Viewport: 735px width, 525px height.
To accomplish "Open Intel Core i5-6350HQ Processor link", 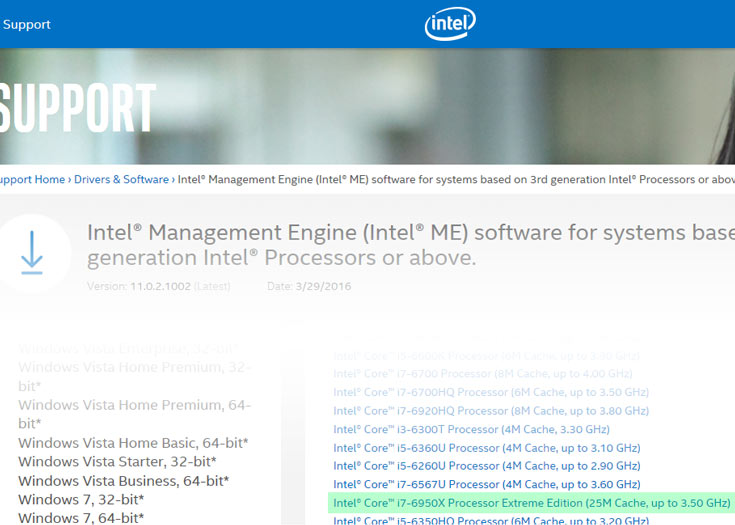I will 491,520.
